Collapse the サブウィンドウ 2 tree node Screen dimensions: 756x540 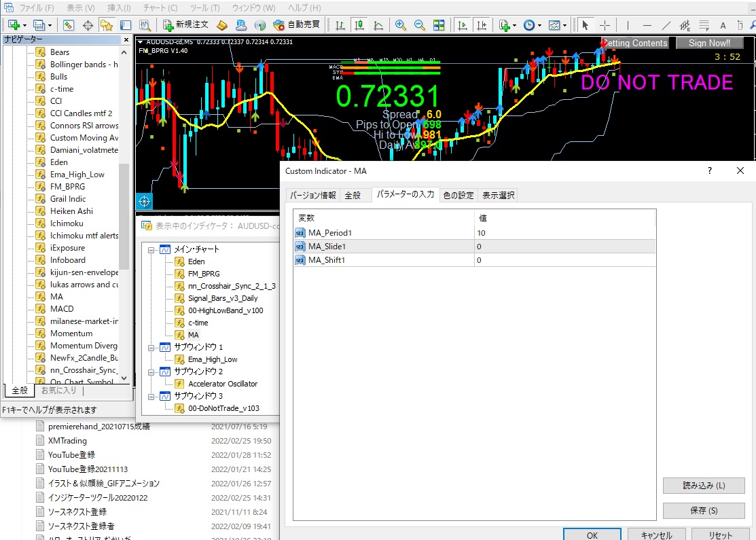(151, 372)
